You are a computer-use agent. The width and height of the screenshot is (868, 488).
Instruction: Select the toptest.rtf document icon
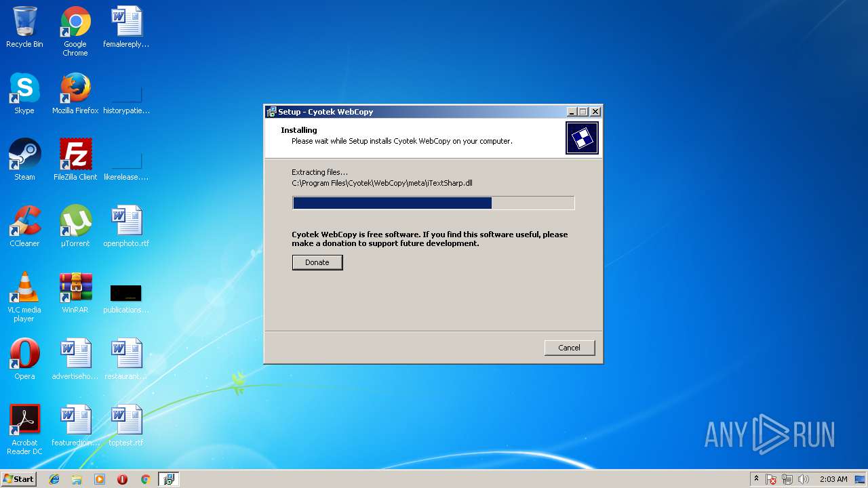(x=126, y=426)
